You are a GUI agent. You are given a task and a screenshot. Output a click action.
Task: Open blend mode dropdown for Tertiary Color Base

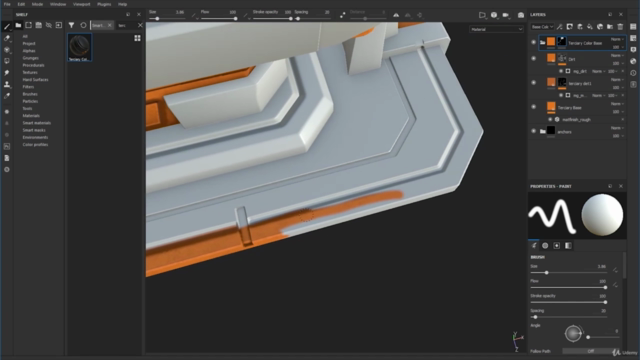point(617,39)
